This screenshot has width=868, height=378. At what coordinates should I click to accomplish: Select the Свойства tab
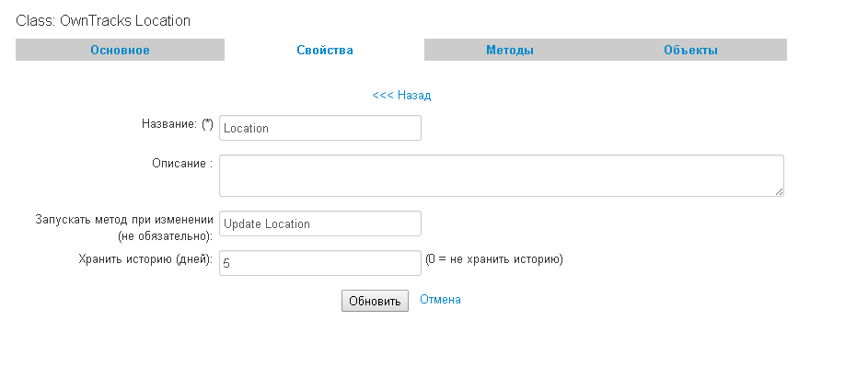click(324, 51)
